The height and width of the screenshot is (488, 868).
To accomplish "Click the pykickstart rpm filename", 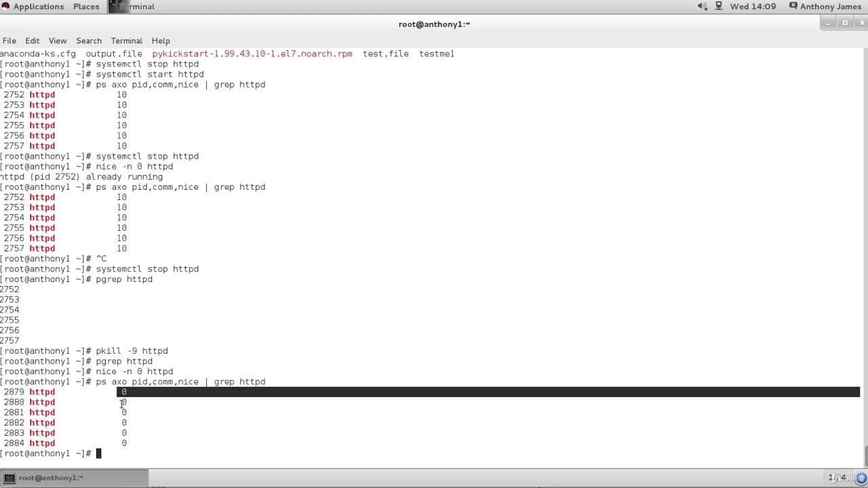I will pos(252,54).
